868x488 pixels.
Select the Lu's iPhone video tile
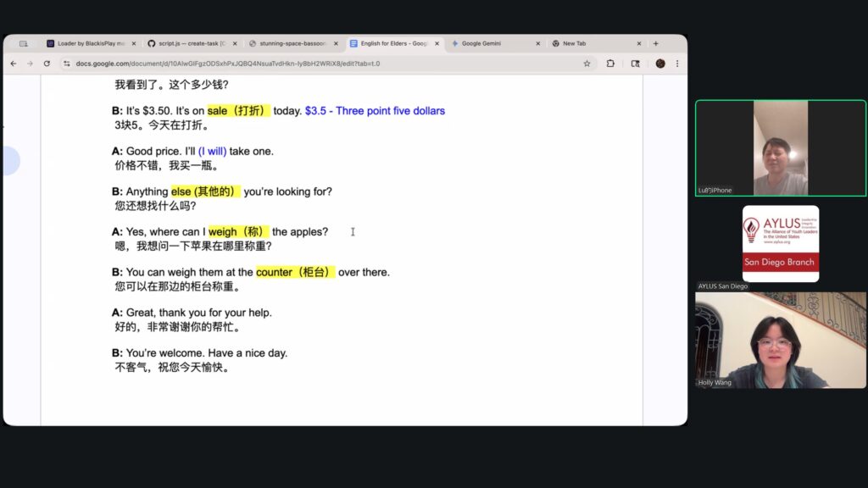[780, 148]
